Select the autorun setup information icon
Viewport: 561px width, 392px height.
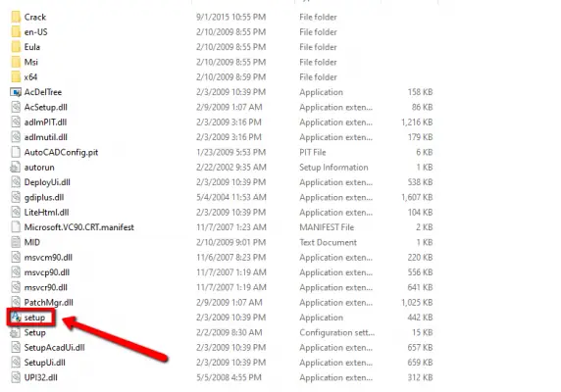(16, 168)
